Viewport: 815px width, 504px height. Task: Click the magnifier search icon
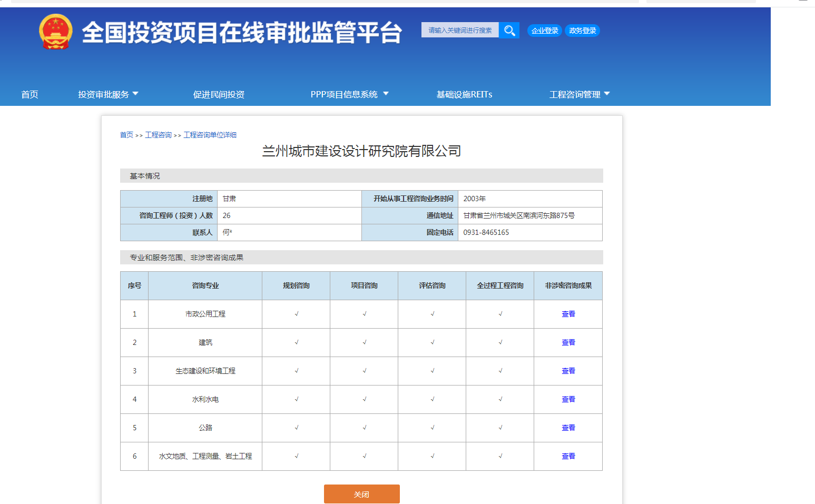pyautogui.click(x=509, y=30)
